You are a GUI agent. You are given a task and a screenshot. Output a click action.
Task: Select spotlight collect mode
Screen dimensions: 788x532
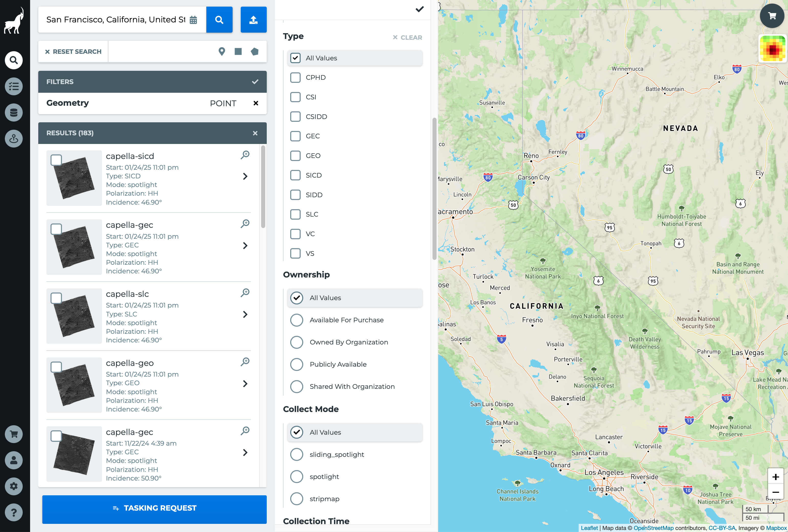point(297,477)
